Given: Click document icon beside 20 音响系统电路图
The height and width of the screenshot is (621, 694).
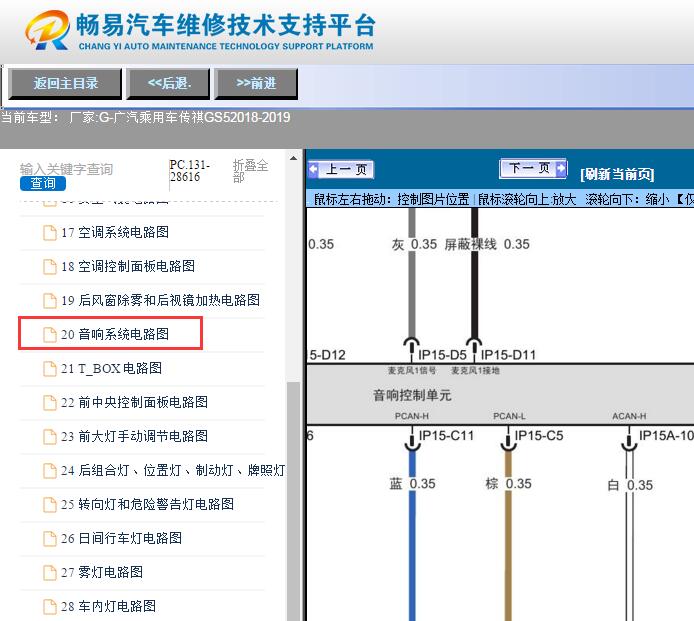Looking at the screenshot, I should [50, 335].
